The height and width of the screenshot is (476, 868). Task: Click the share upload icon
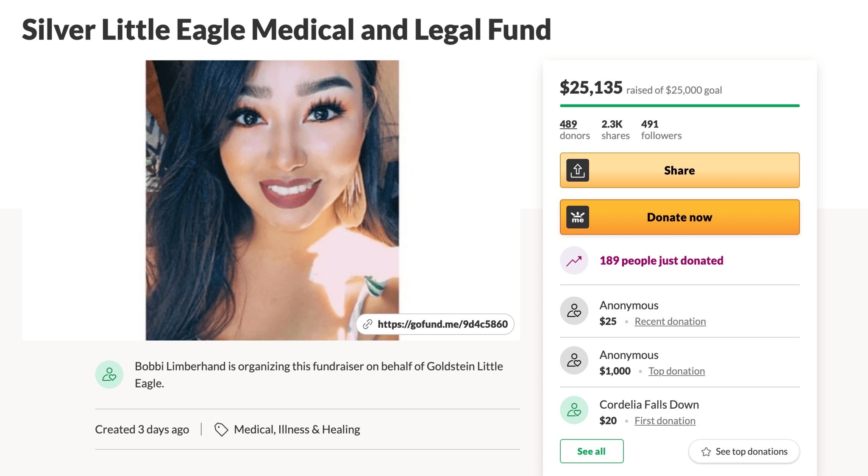(x=577, y=170)
